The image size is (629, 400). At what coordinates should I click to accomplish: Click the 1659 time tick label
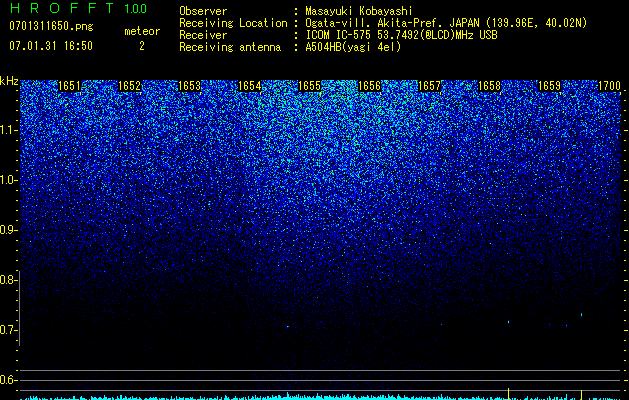[x=549, y=86]
